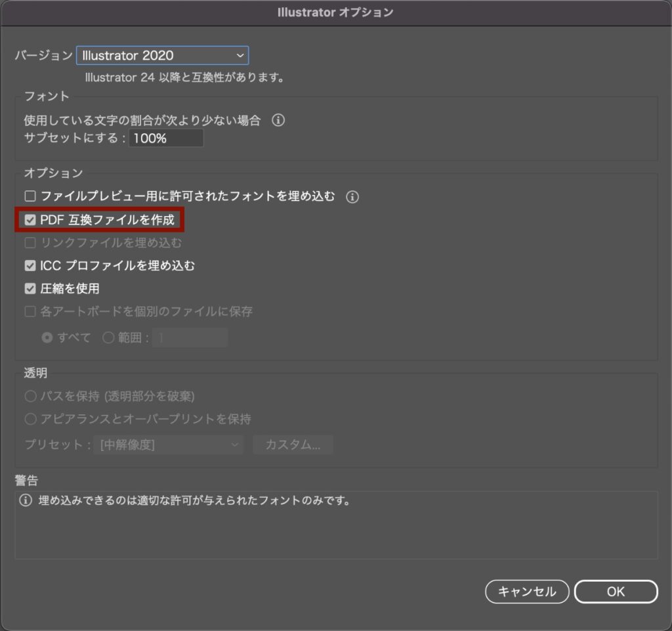Select the 範囲 radio button
Screen dimensions: 672x631
108,337
